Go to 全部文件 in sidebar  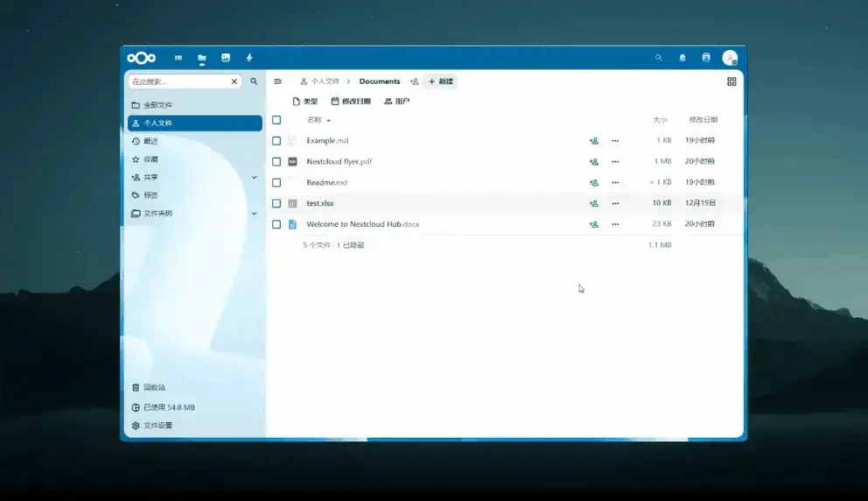(x=157, y=105)
